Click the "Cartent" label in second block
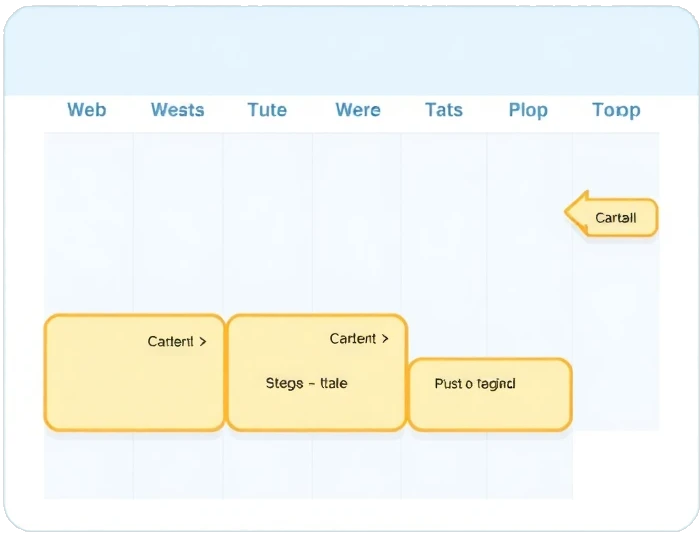This screenshot has width=700, height=540. tap(353, 339)
